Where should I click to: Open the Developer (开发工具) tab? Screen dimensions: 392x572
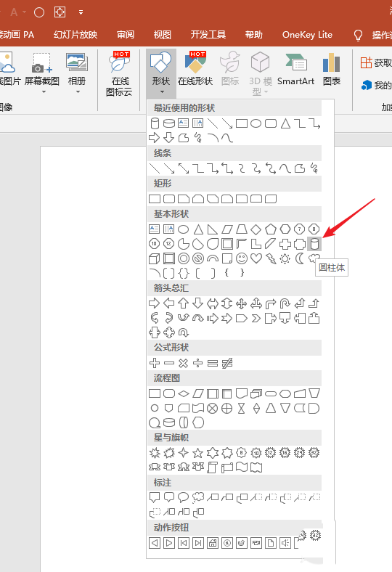208,35
